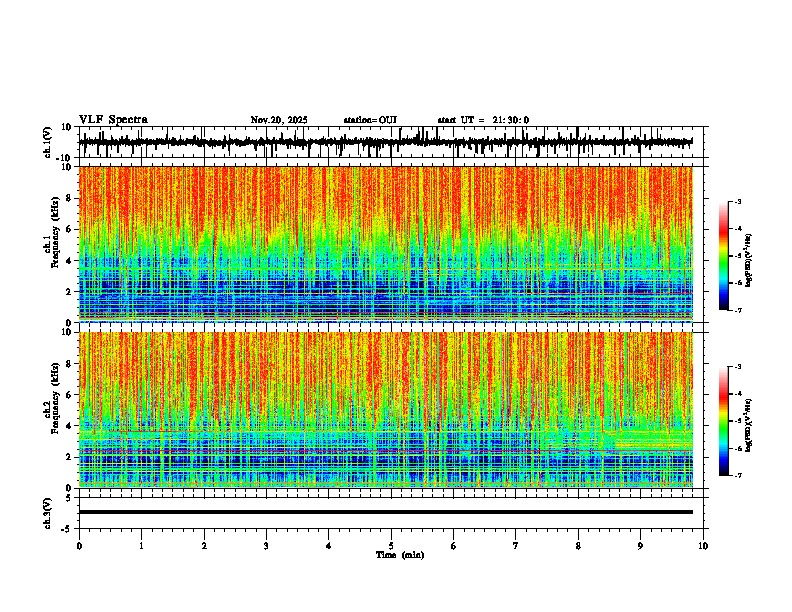
Task: Select the "Nov.20, 2025" date label
Action: (x=279, y=120)
